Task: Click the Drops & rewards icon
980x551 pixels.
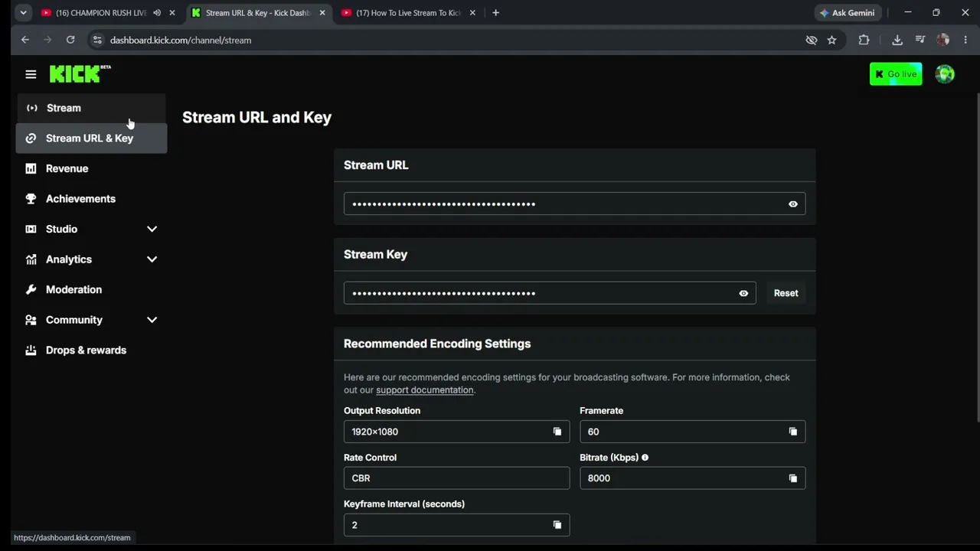Action: click(x=31, y=350)
